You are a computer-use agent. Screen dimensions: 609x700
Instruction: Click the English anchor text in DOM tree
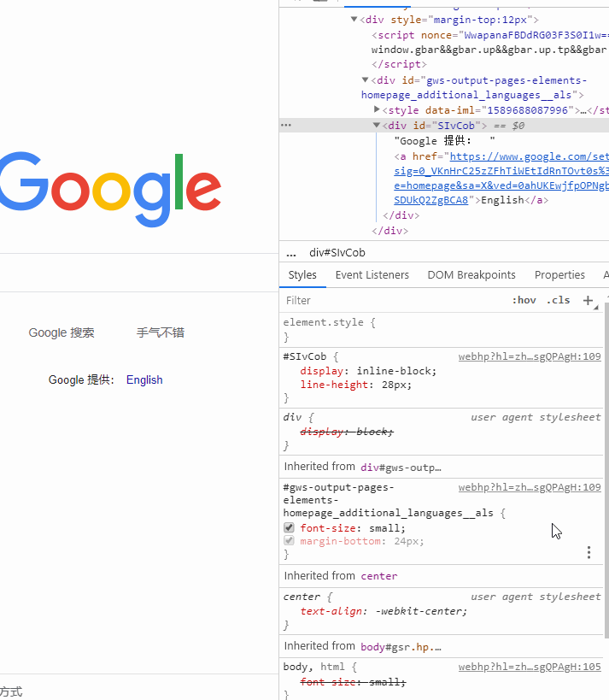click(502, 200)
